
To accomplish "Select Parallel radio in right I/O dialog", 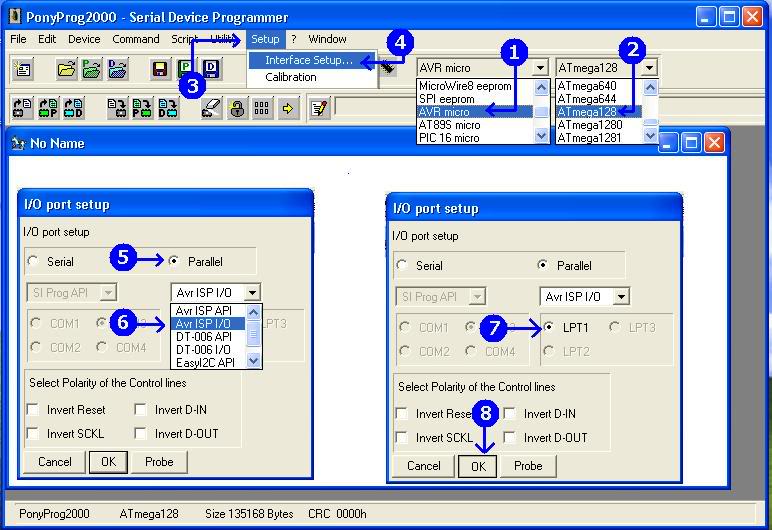I will click(x=543, y=265).
